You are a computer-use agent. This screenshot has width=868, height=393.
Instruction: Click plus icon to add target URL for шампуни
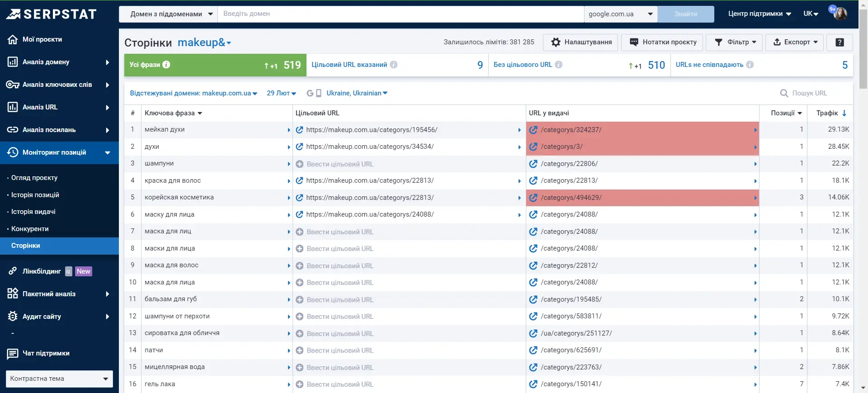[299, 164]
